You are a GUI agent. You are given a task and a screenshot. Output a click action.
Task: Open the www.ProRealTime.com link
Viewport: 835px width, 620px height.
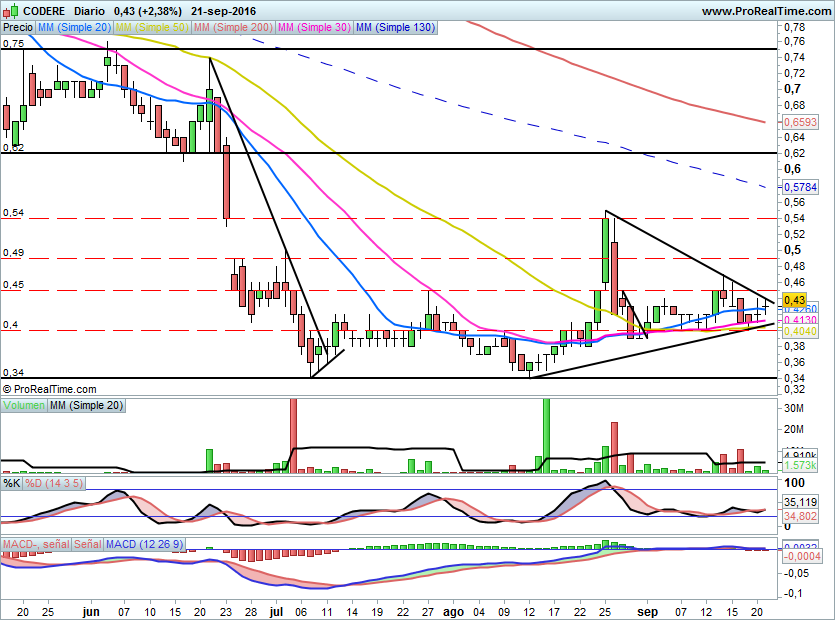pos(765,11)
